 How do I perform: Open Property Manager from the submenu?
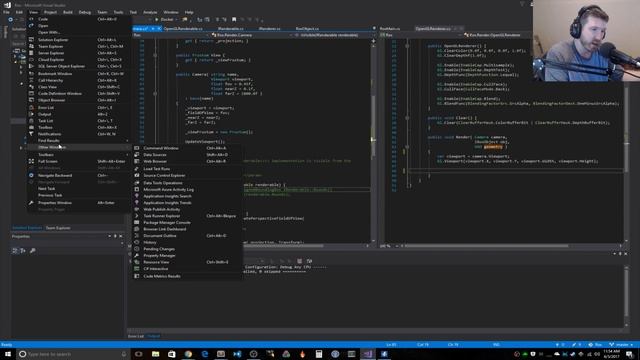pyautogui.click(x=187, y=255)
